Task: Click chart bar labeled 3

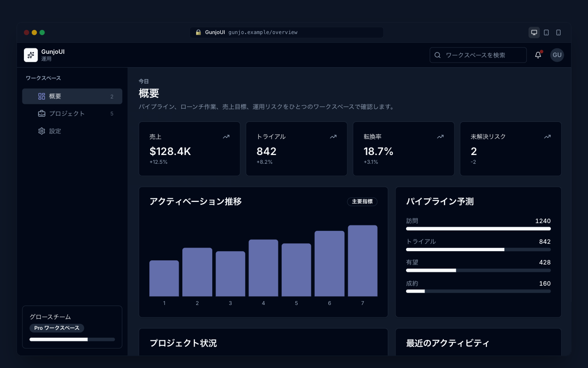Action: (230, 274)
